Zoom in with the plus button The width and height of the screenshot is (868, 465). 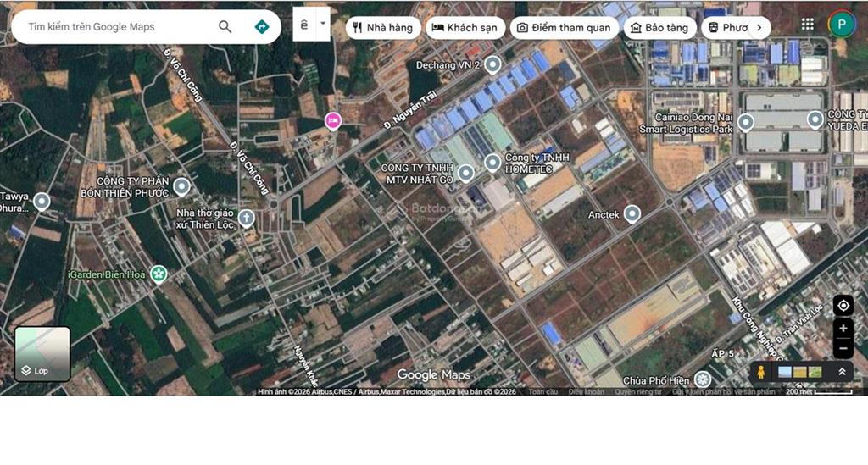point(843,329)
